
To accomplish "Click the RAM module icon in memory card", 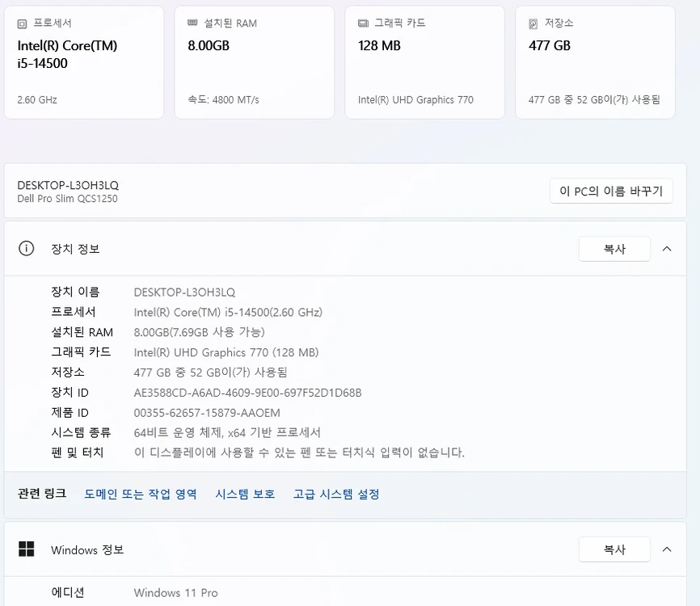I will click(192, 23).
